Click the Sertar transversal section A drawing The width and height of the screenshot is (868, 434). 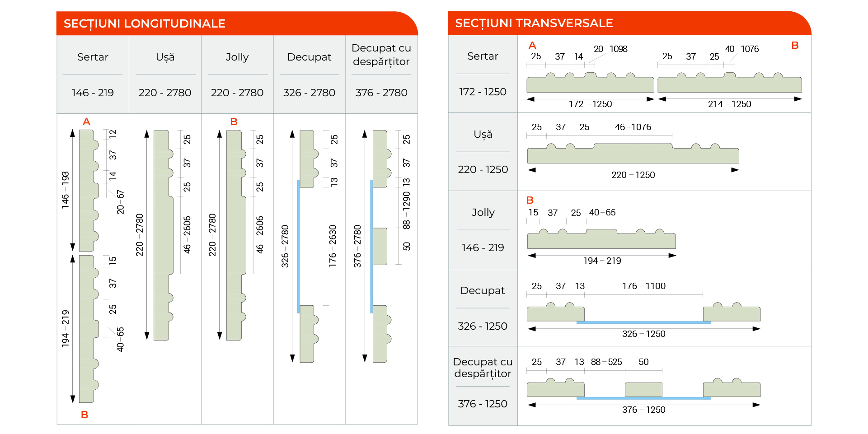tap(590, 82)
